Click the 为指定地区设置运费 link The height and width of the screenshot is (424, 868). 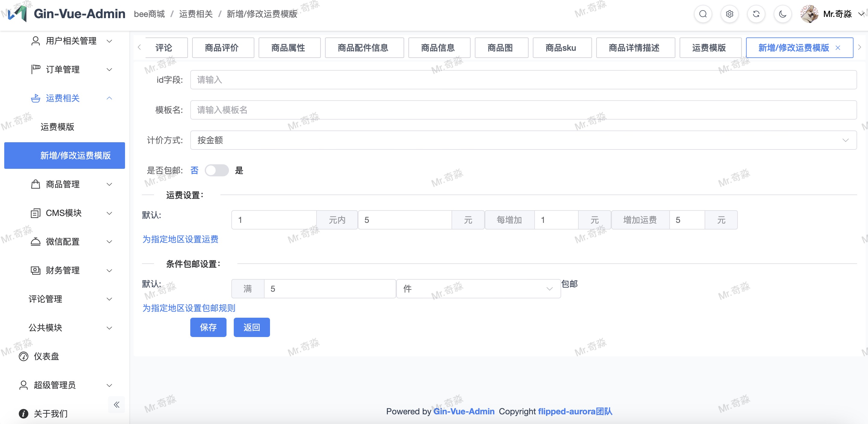(180, 239)
